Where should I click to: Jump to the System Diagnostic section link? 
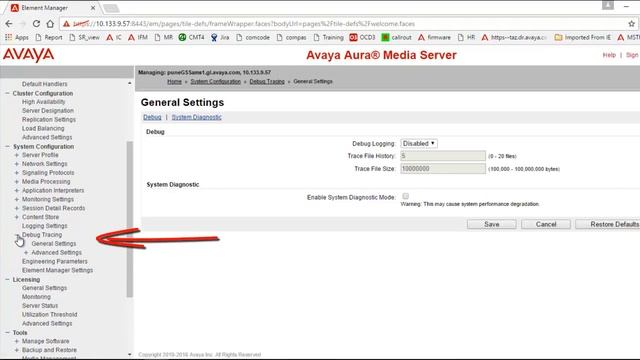pyautogui.click(x=196, y=117)
